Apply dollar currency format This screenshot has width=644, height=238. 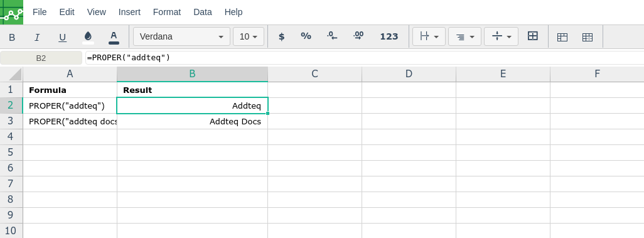(x=282, y=36)
